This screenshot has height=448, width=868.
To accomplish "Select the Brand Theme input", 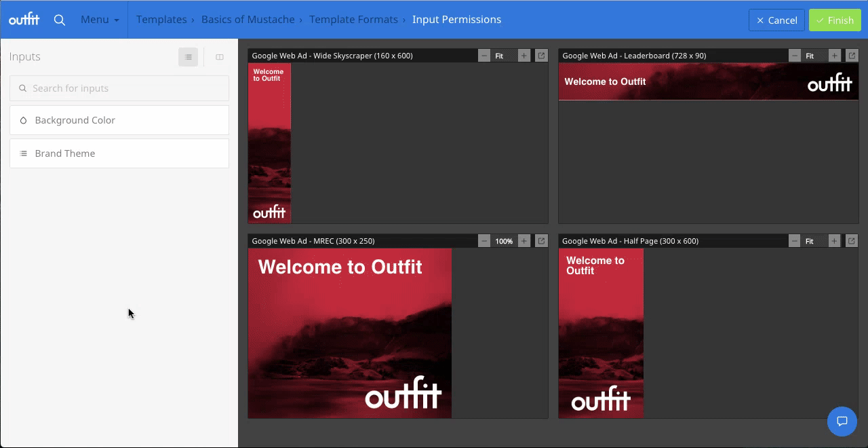I will click(119, 153).
